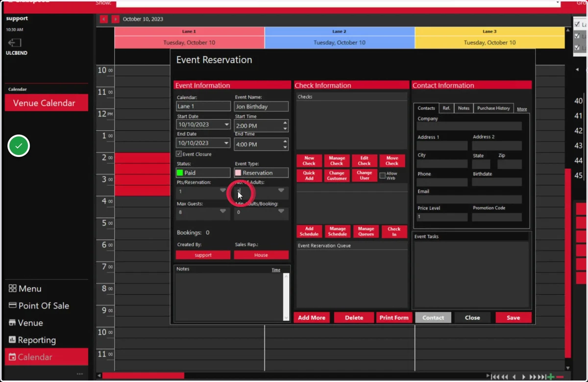Expand the Min Adults/Booking dropdown
588x382 pixels.
pos(281,211)
